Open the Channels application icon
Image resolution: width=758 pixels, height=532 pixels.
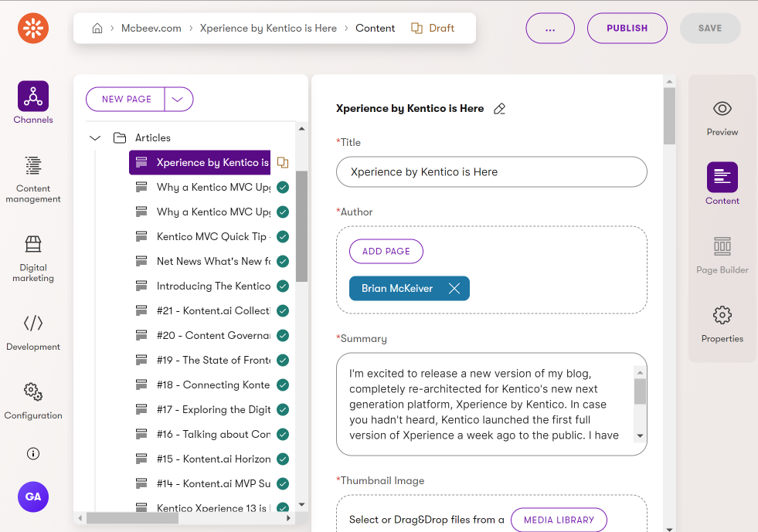[x=33, y=97]
